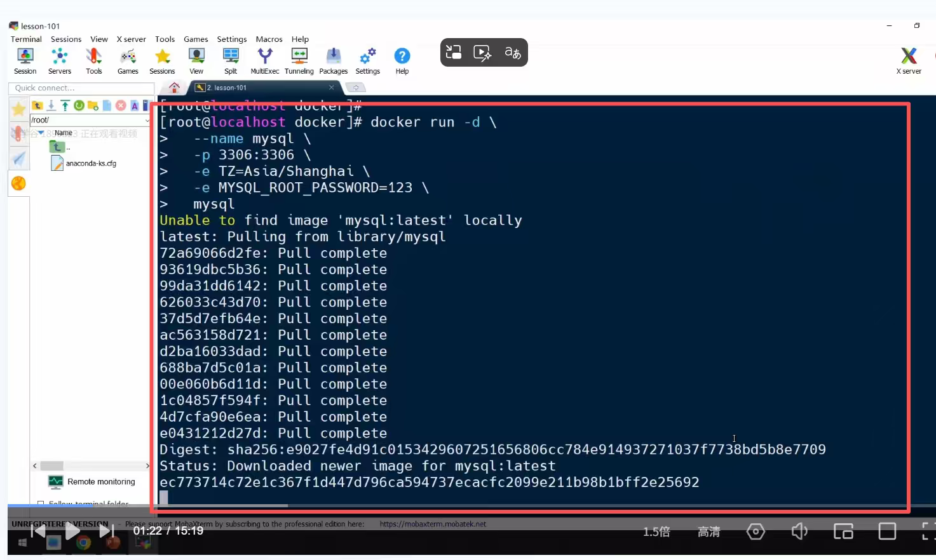936x560 pixels.
Task: Open the Session toolbar icon
Action: tap(25, 62)
